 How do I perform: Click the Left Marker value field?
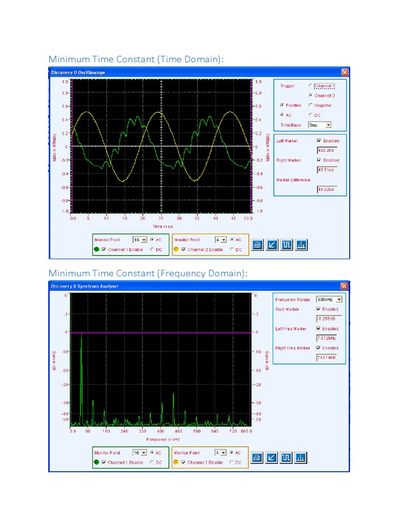(x=327, y=150)
